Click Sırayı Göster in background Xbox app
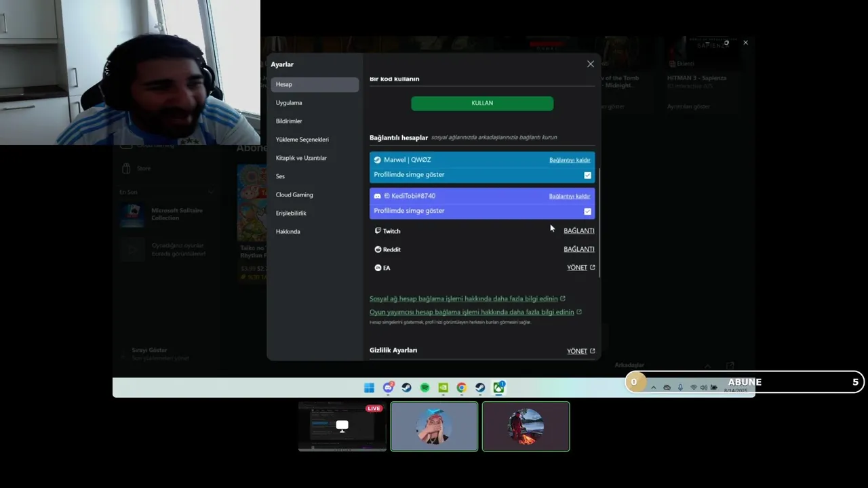 tap(149, 350)
